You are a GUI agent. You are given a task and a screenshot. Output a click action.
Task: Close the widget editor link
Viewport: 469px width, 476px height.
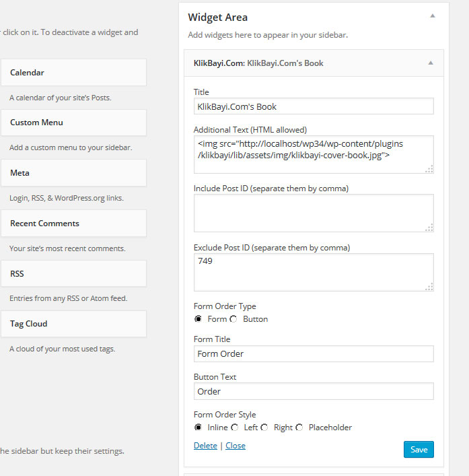click(x=236, y=446)
